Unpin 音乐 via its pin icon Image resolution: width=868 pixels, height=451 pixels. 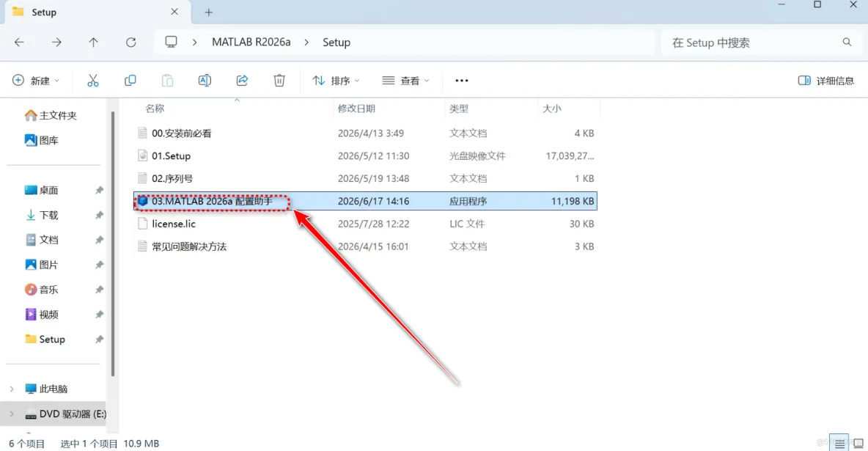[99, 290]
